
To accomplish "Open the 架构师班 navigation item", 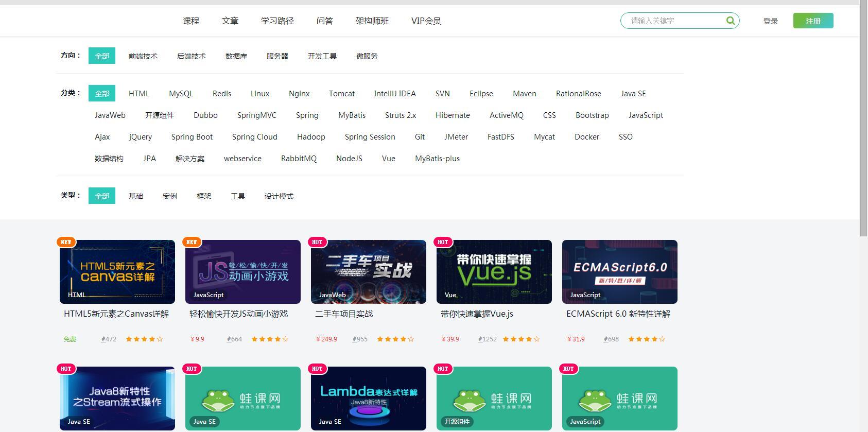I will point(372,21).
